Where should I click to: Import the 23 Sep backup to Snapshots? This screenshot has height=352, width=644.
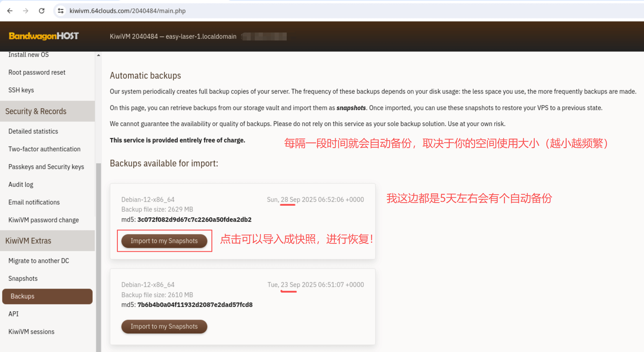point(164,326)
